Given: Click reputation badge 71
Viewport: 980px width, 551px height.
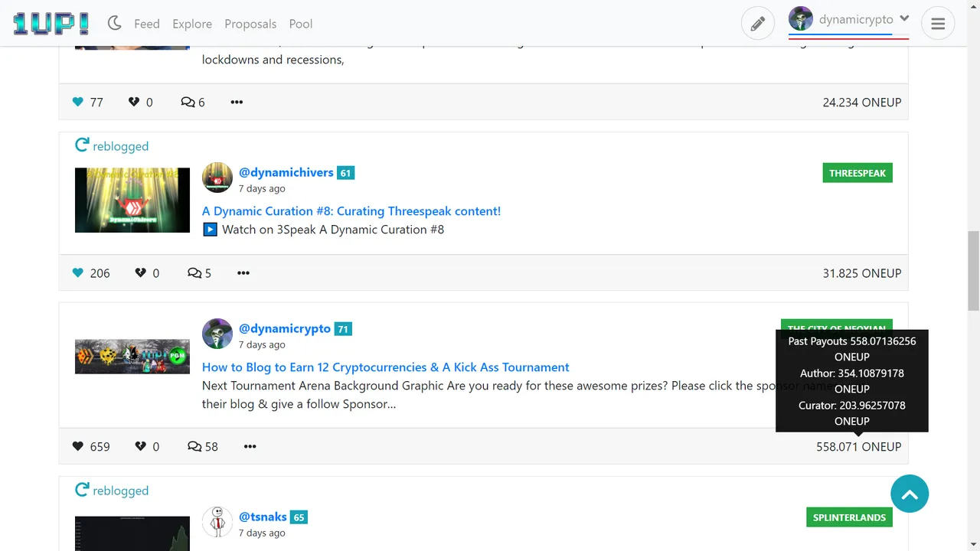Looking at the screenshot, I should [x=343, y=329].
